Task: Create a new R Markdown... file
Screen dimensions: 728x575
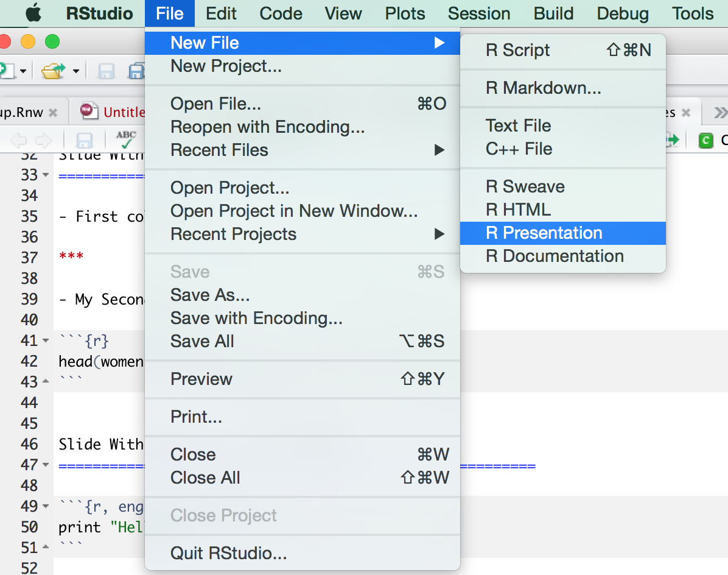Action: click(562, 88)
